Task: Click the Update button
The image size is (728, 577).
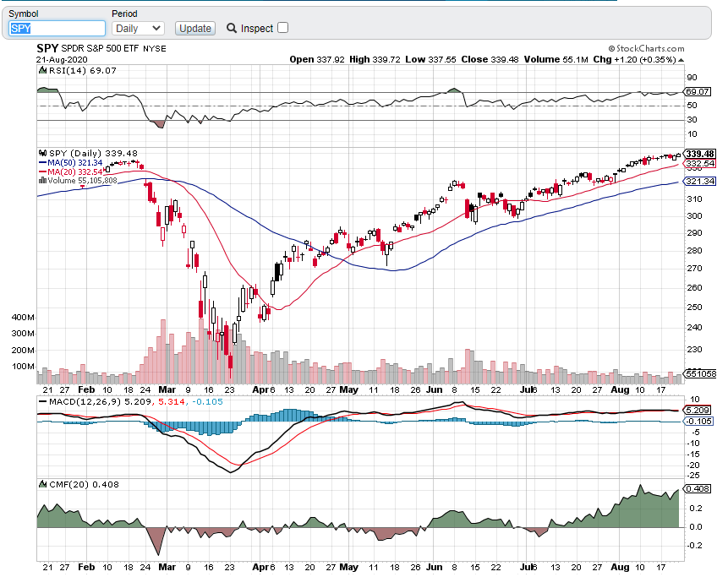Action: point(195,28)
